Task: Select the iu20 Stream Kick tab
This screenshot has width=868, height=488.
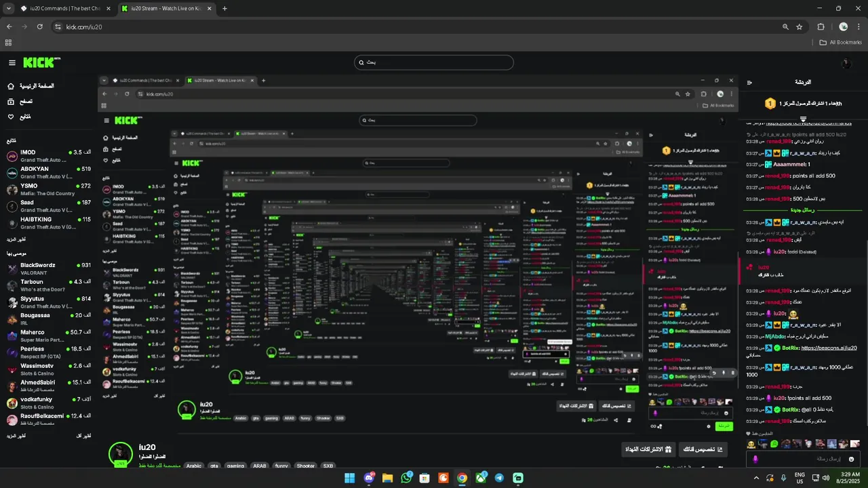Action: [x=166, y=9]
